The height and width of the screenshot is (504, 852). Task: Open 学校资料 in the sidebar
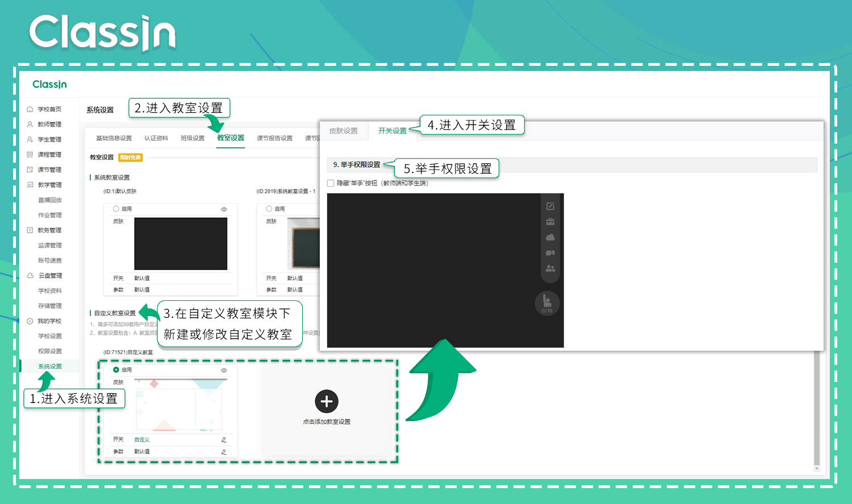[50, 291]
